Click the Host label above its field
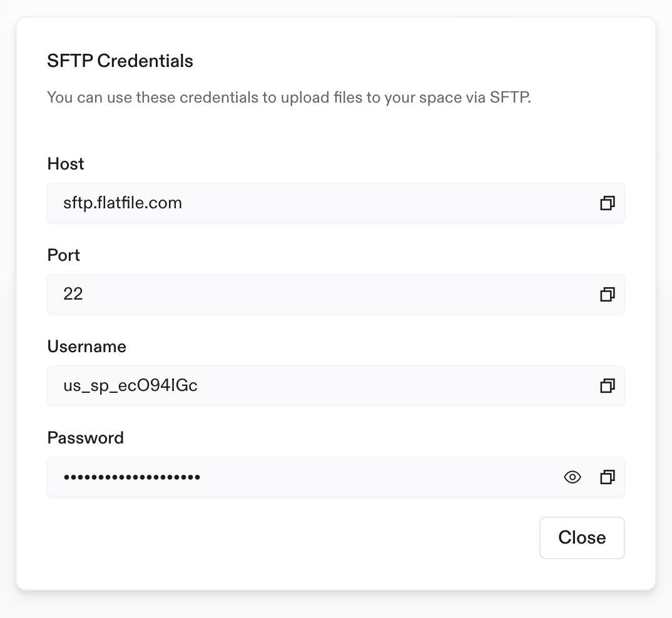This screenshot has width=672, height=618. click(x=65, y=164)
